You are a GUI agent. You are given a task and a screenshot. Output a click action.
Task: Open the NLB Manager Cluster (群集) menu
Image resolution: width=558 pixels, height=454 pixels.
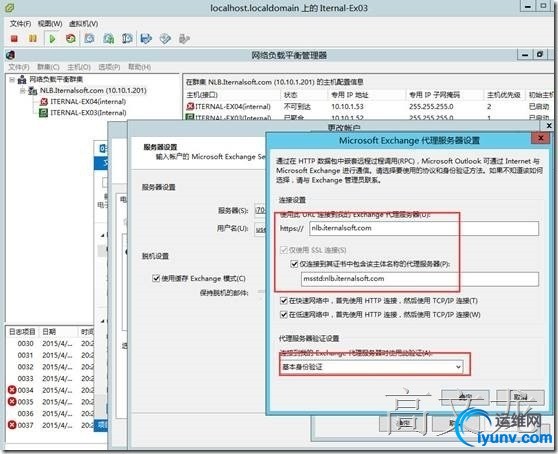click(x=48, y=67)
